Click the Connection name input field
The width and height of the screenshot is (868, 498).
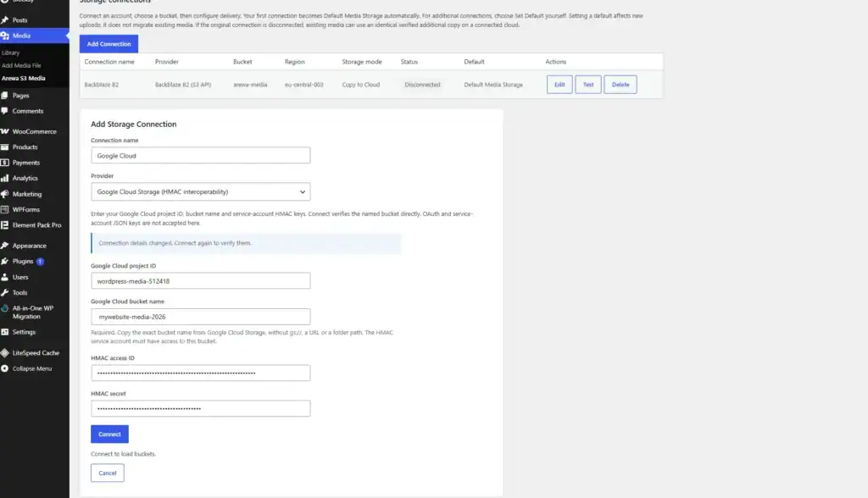(x=200, y=156)
